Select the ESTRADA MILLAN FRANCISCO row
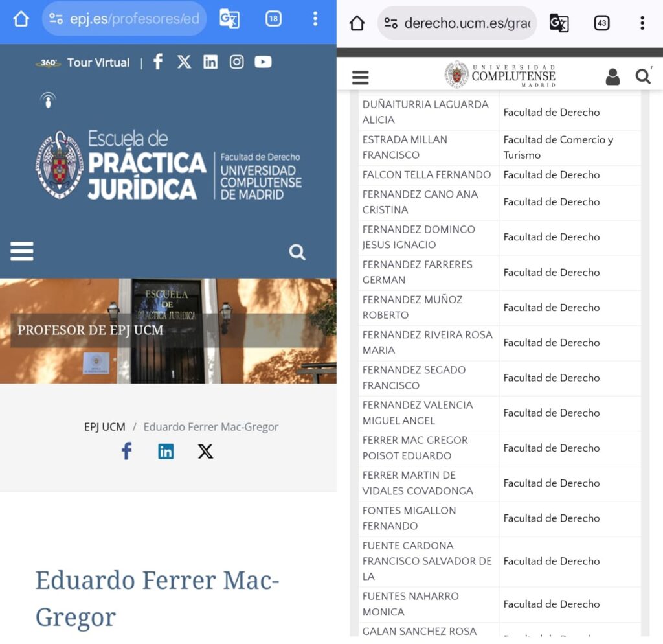The image size is (663, 644). pyautogui.click(x=499, y=148)
